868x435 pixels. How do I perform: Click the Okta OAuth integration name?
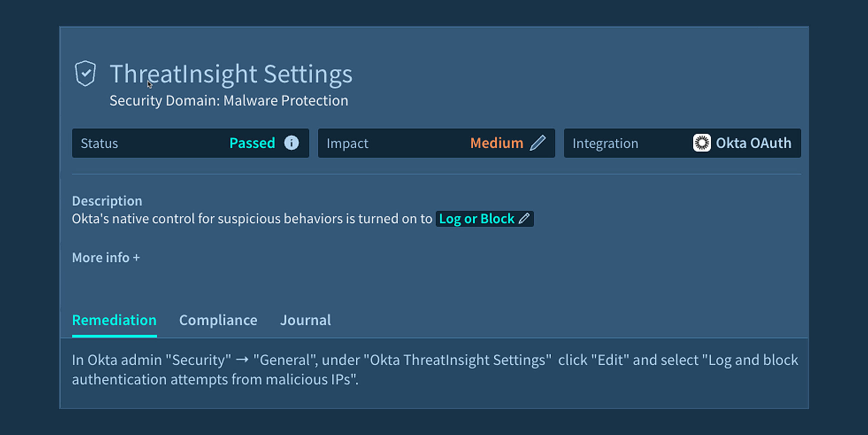753,143
